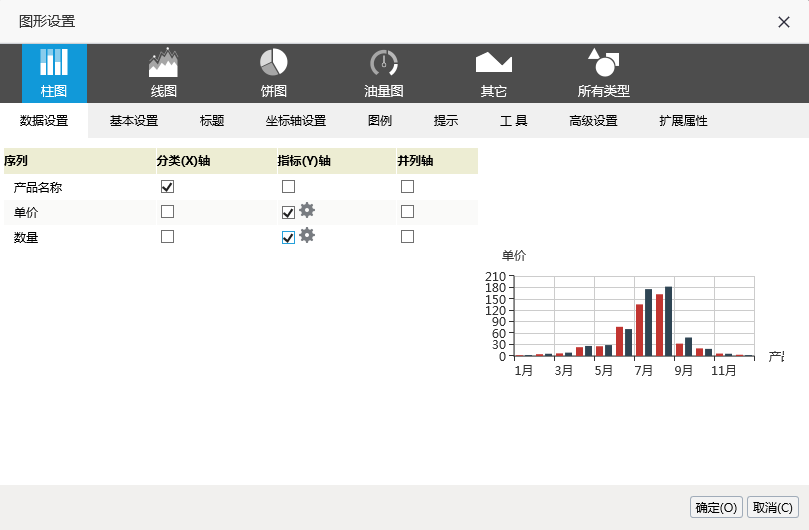The width and height of the screenshot is (809, 530).
Task: Confirm with the 确定(O) button
Action: pyautogui.click(x=716, y=507)
